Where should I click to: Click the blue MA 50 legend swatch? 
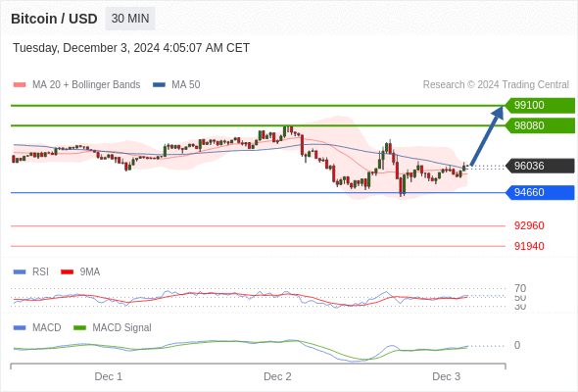(x=159, y=85)
